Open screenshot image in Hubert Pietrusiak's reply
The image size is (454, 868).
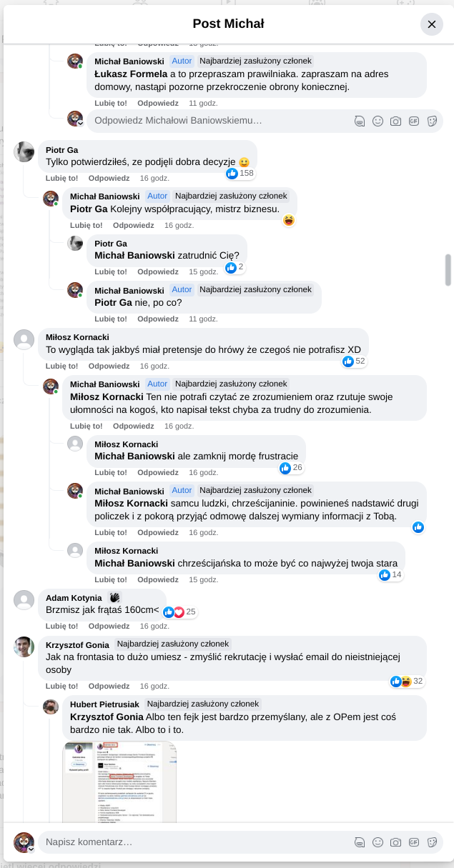[x=119, y=782]
